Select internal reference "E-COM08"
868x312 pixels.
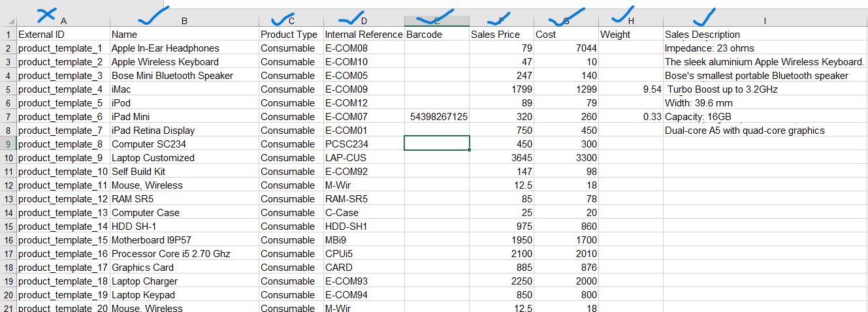[x=364, y=48]
